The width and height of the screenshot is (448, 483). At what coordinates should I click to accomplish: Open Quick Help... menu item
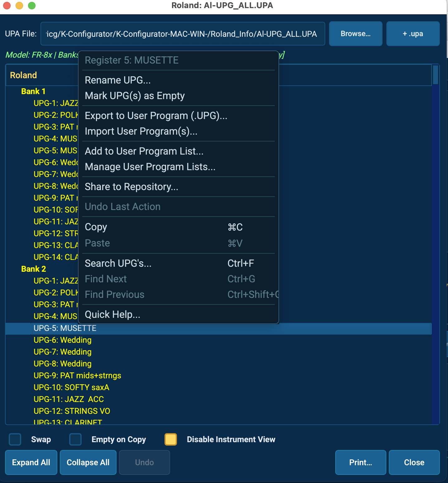tap(112, 314)
